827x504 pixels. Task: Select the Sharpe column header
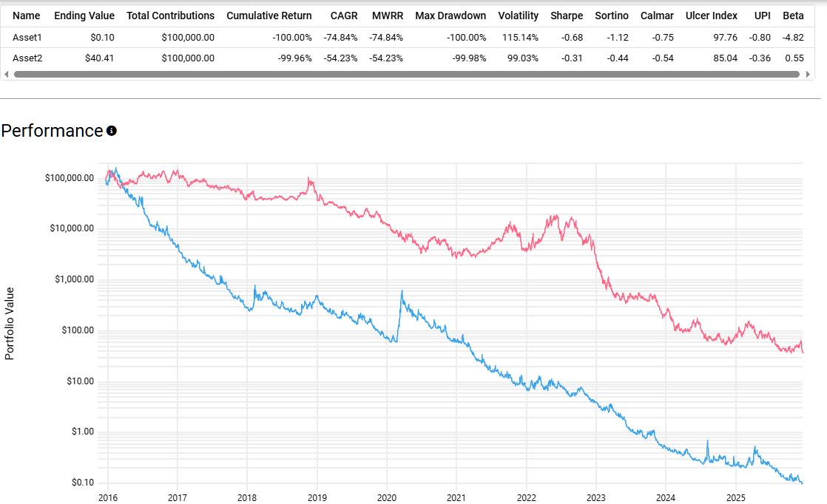coord(567,16)
